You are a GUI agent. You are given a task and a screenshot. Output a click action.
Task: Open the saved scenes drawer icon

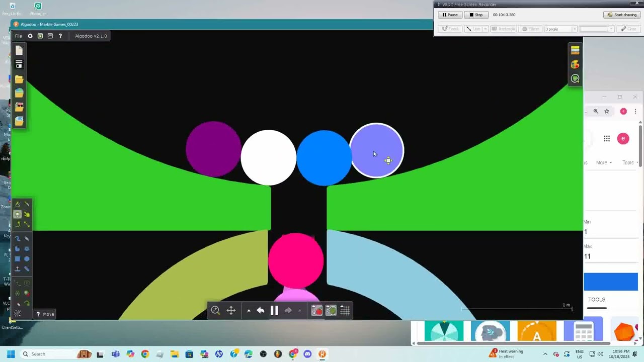[x=19, y=121]
